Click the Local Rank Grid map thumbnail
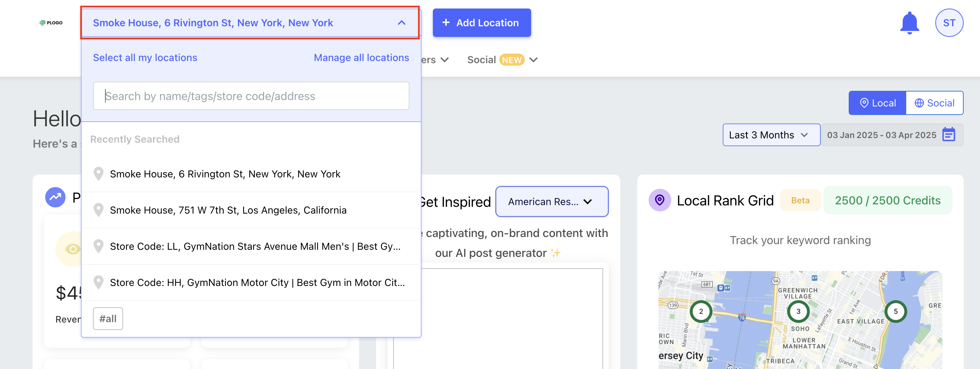This screenshot has width=980, height=369. coord(800,320)
